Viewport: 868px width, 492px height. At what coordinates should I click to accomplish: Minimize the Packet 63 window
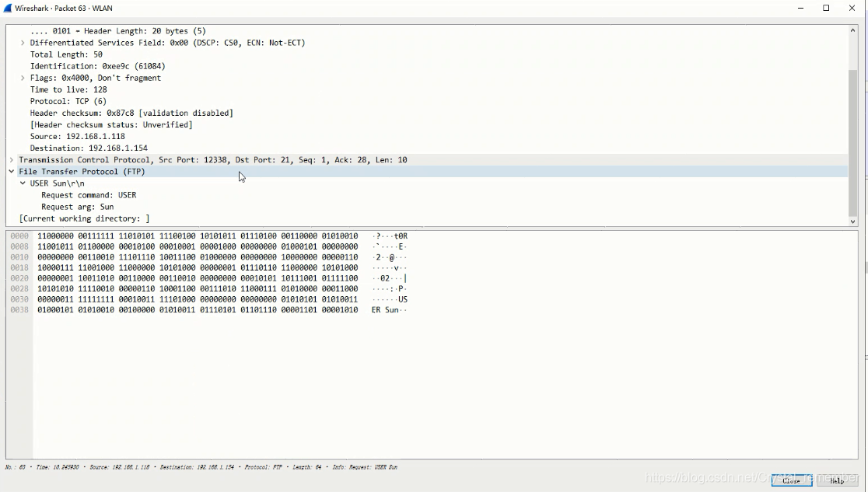coord(800,9)
